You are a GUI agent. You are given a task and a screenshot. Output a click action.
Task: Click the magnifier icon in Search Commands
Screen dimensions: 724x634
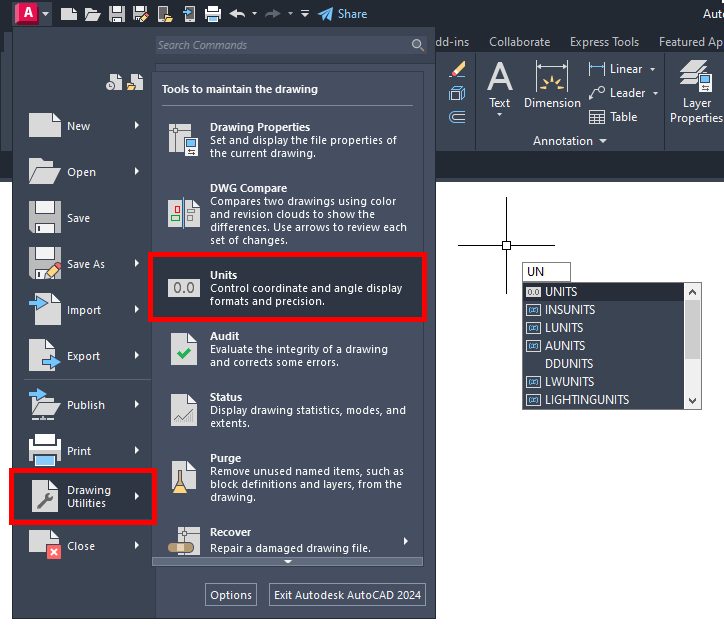417,45
